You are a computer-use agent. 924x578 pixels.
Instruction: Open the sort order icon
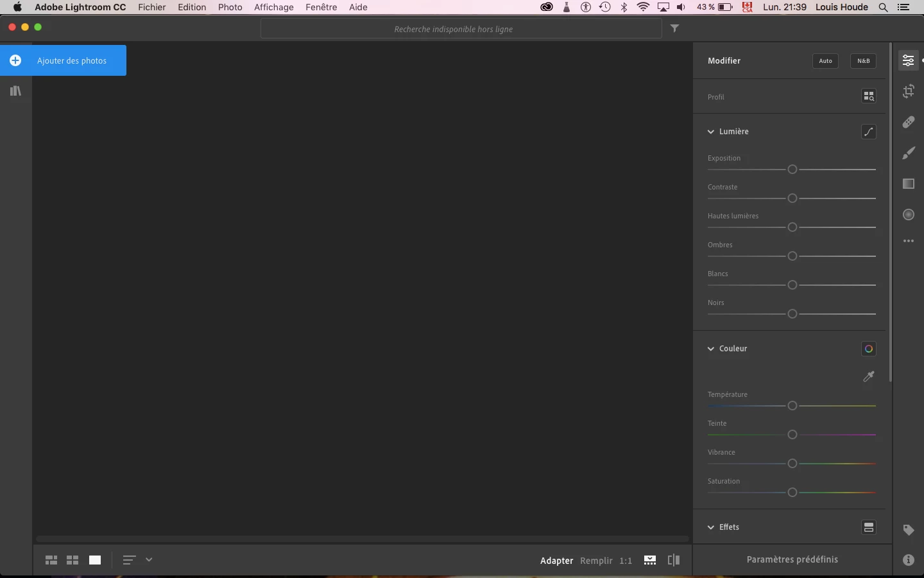point(129,560)
